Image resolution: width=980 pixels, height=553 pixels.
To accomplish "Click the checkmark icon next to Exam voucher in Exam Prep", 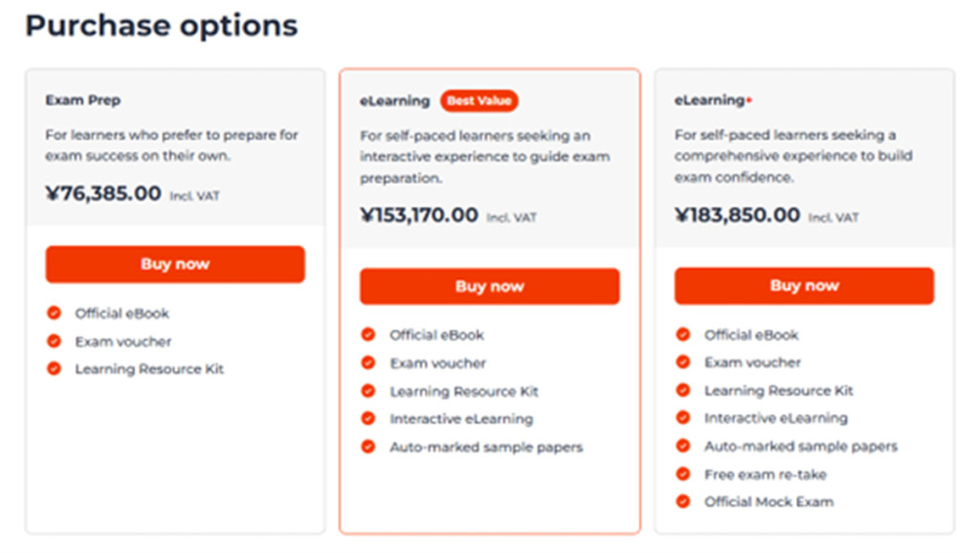I will pos(54,341).
